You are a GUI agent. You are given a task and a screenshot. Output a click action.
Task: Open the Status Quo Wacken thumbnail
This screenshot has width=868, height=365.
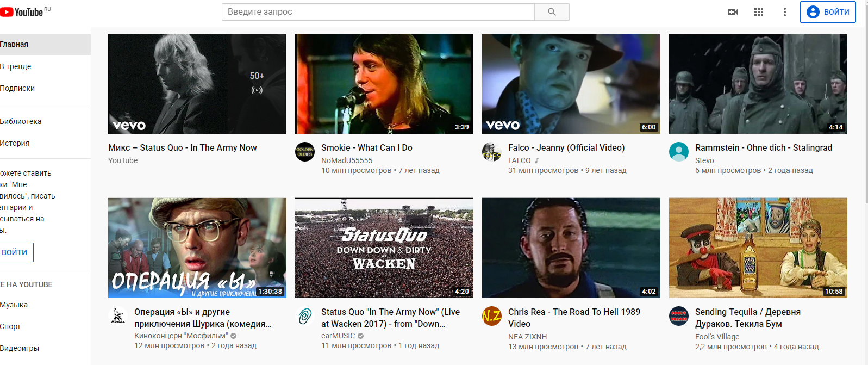tap(384, 248)
